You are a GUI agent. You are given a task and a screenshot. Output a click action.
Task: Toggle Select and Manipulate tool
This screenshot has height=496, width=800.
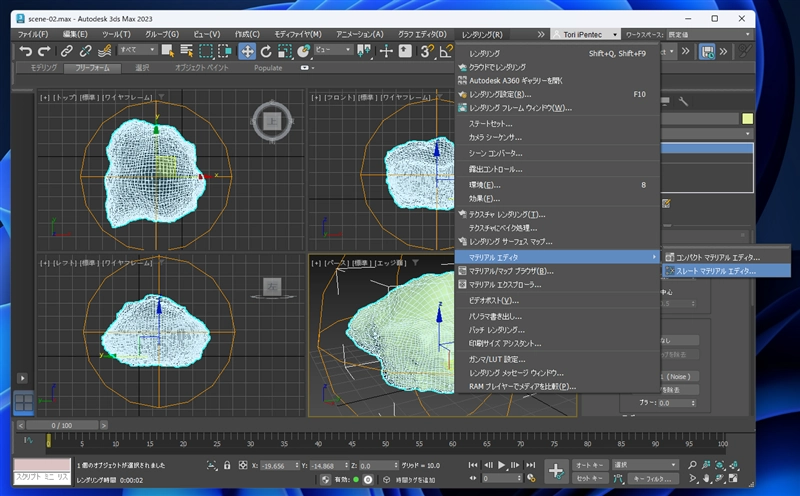(x=386, y=51)
